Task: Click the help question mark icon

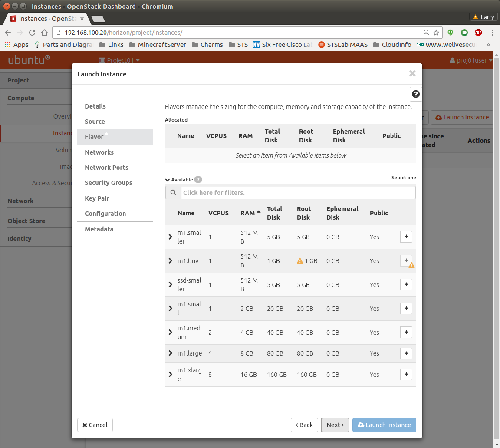Action: 415,94
